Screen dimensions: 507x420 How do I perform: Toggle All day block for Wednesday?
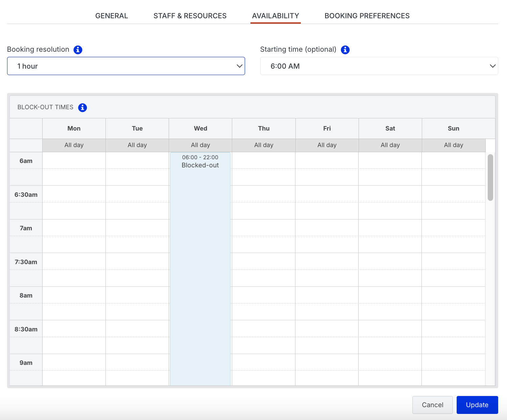click(200, 145)
